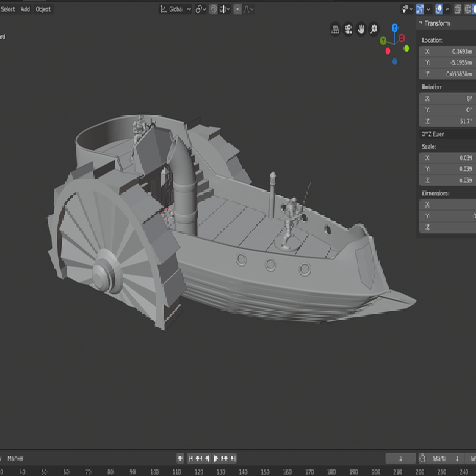This screenshot has width=476, height=476.
Task: Open the Select menu
Action: click(8, 9)
